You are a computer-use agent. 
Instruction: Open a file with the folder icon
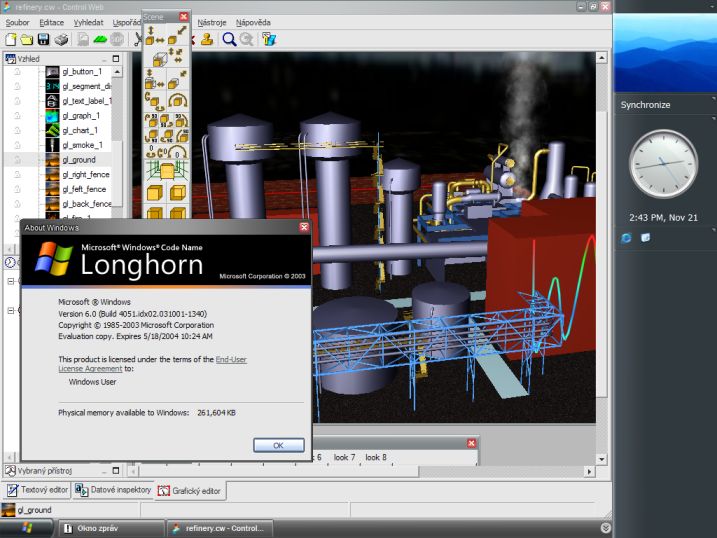coord(27,39)
